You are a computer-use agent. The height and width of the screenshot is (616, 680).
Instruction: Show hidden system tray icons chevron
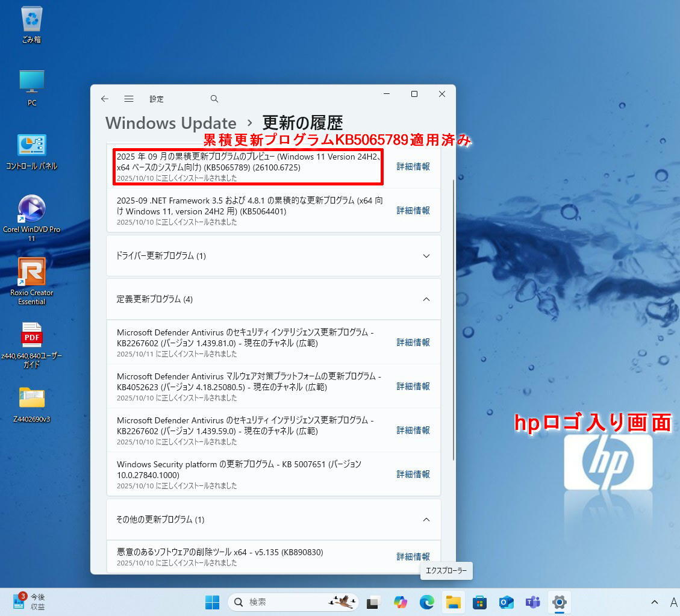click(x=655, y=602)
